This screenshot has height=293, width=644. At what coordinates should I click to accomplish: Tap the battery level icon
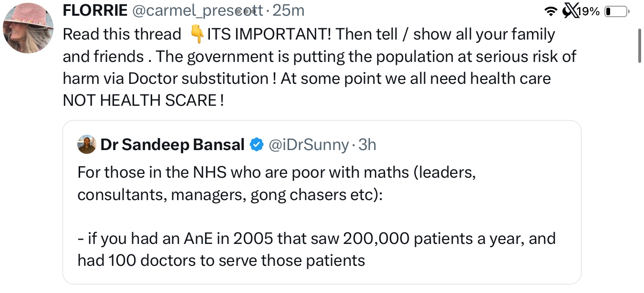click(x=616, y=11)
